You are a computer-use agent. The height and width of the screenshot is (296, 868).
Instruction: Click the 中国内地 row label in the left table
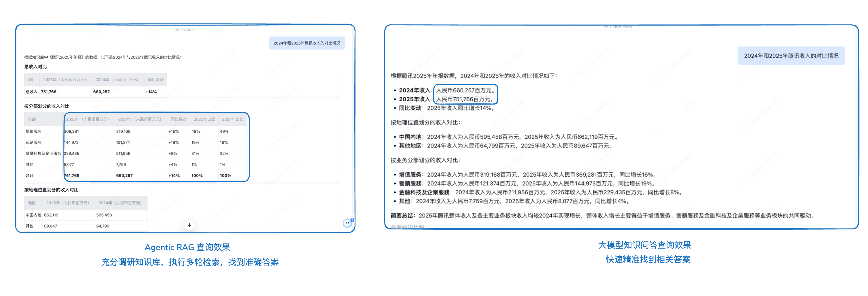[34, 215]
